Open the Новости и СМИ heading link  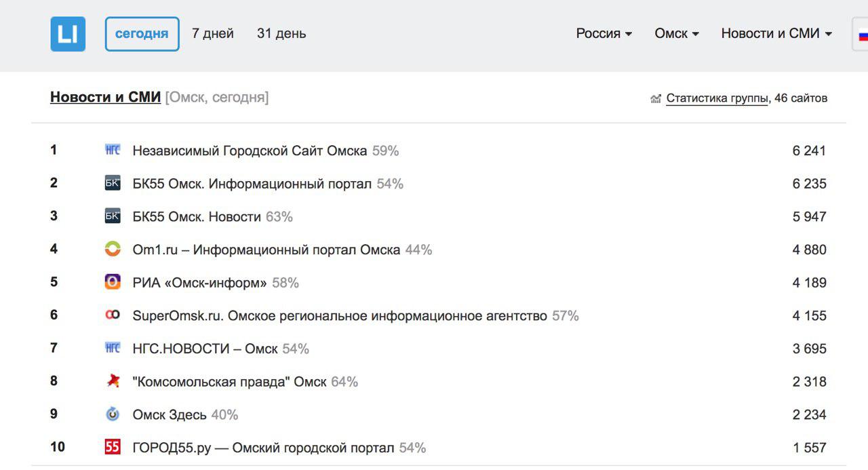click(x=105, y=97)
